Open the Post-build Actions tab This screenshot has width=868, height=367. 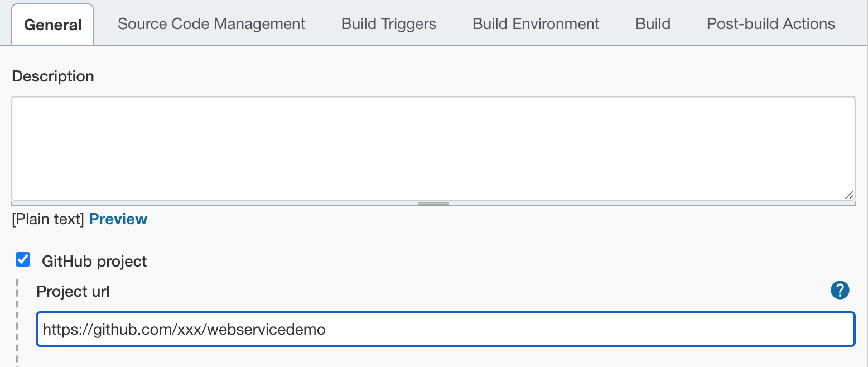(770, 24)
